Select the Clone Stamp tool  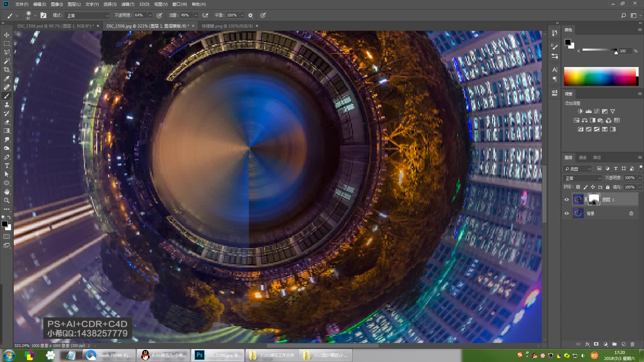(7, 105)
